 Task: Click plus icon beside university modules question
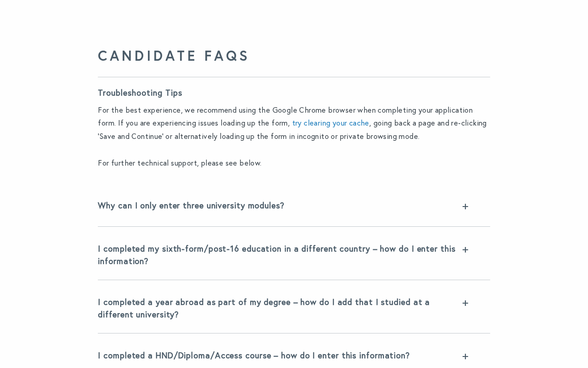click(x=465, y=207)
